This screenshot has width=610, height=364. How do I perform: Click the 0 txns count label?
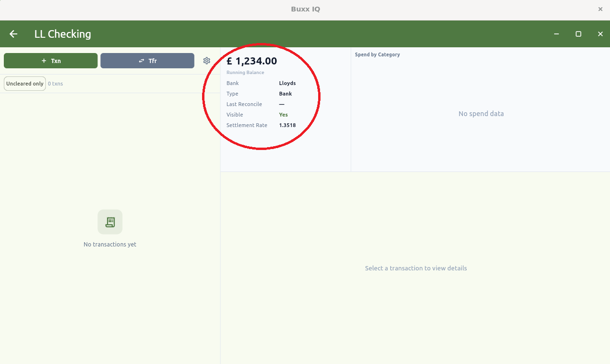click(55, 84)
